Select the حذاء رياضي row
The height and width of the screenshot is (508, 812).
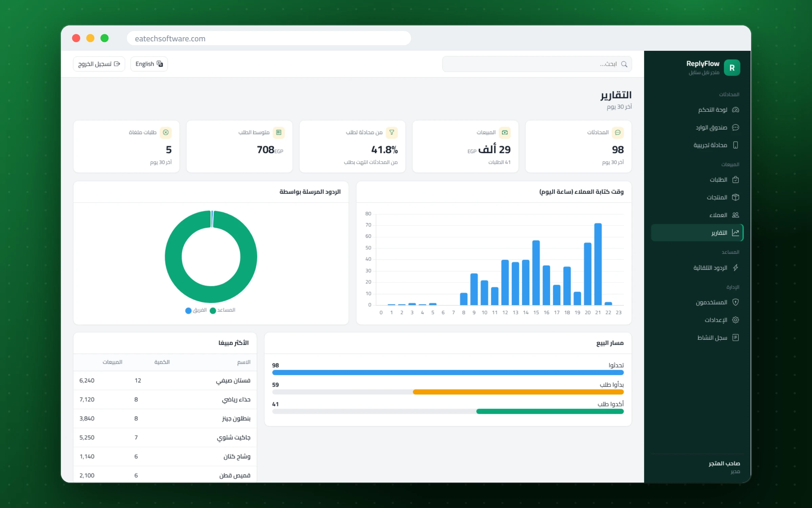[x=165, y=400]
